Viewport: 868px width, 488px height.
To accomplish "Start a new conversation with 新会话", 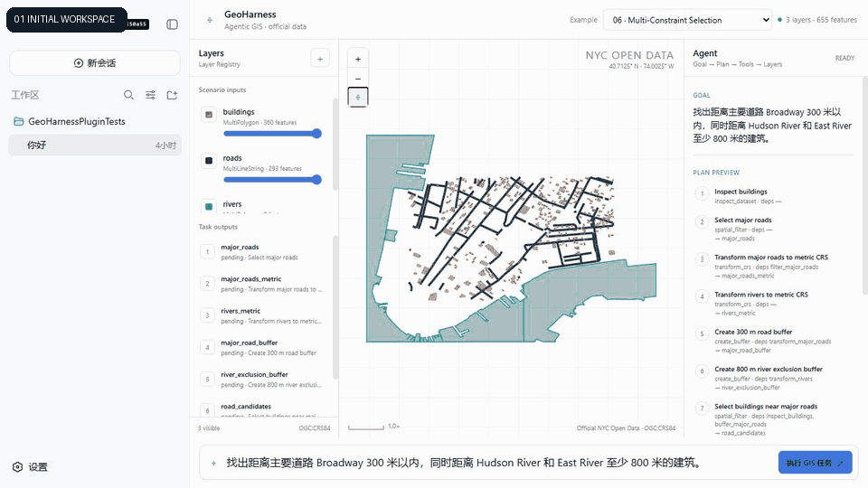I will [x=95, y=63].
